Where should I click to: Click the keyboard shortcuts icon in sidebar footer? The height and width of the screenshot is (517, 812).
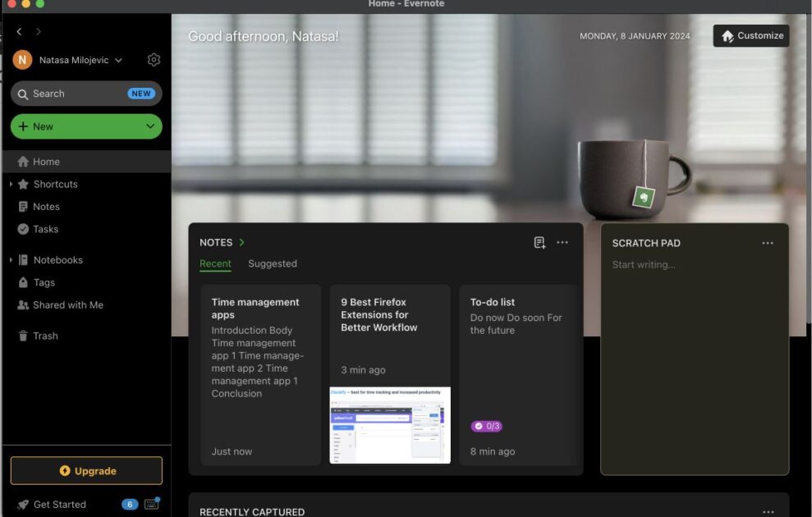click(x=152, y=504)
